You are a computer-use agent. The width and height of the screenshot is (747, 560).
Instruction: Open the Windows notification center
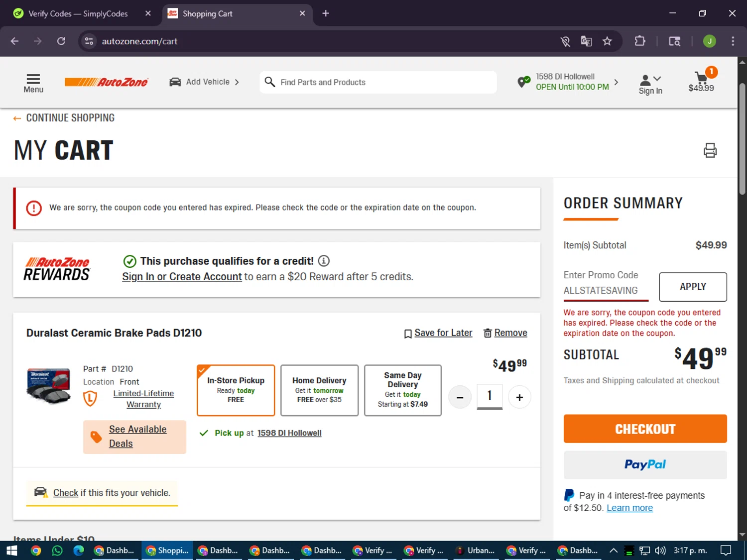726,551
